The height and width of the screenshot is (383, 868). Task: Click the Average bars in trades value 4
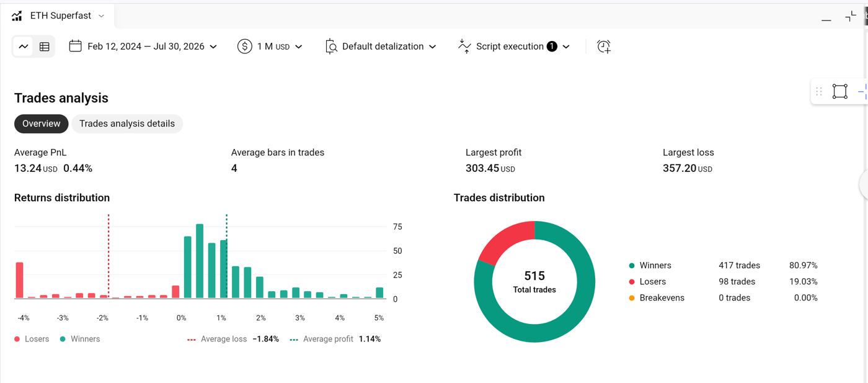(x=234, y=168)
